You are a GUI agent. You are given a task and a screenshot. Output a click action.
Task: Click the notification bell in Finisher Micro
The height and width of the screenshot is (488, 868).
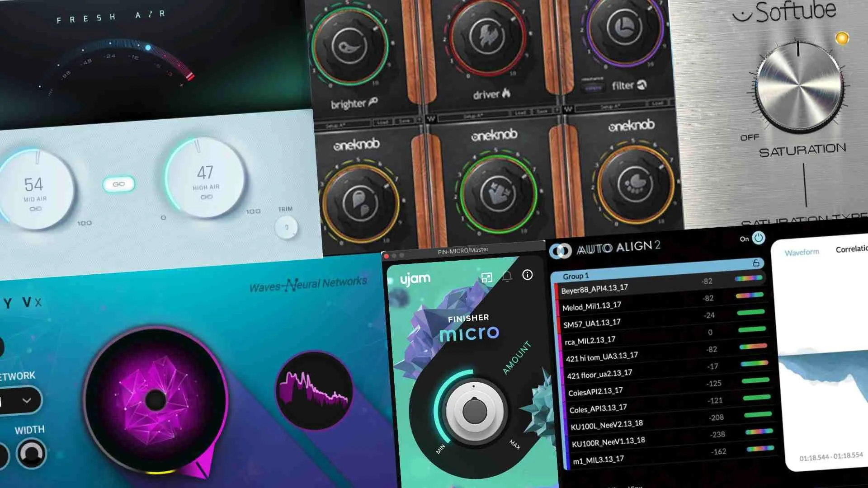click(x=507, y=278)
